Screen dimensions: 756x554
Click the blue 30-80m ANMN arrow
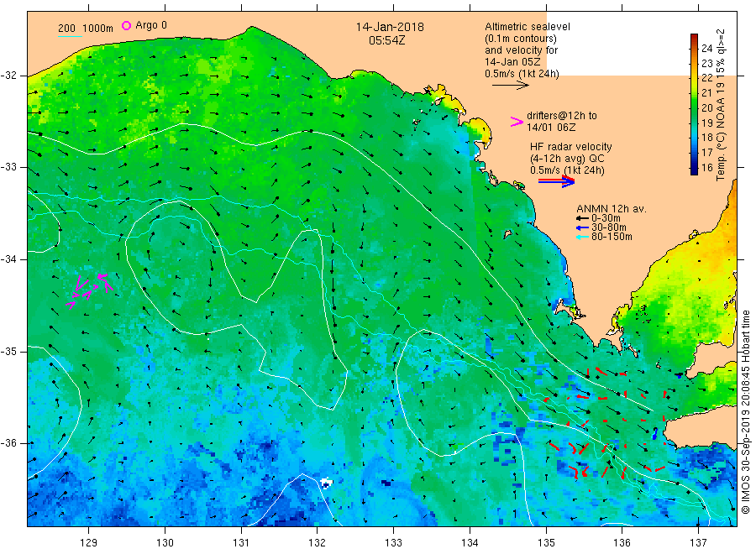point(582,227)
